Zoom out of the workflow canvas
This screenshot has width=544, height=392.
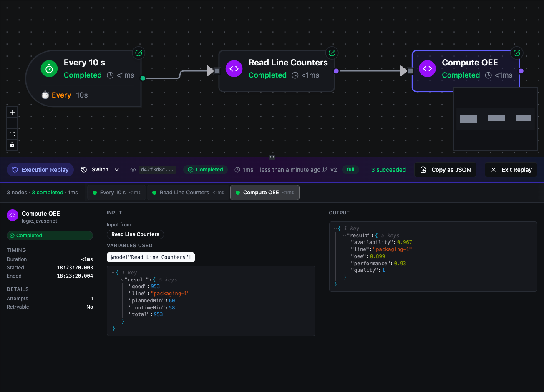coord(12,123)
